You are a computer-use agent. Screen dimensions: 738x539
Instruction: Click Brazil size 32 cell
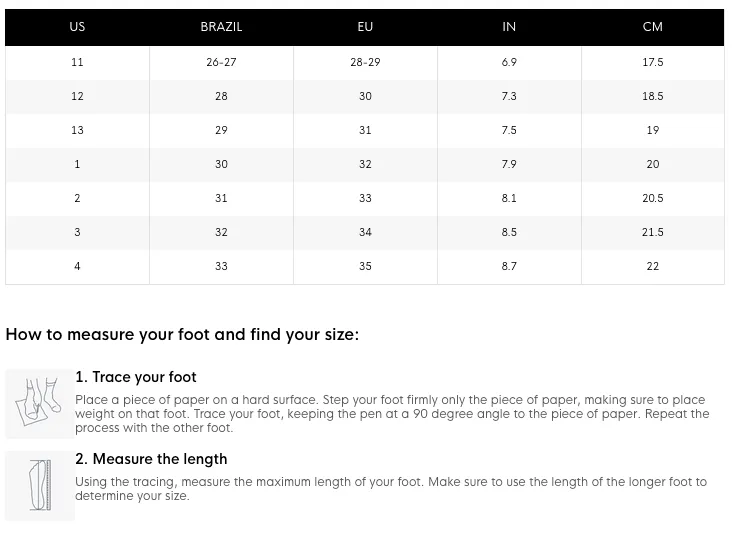221,232
